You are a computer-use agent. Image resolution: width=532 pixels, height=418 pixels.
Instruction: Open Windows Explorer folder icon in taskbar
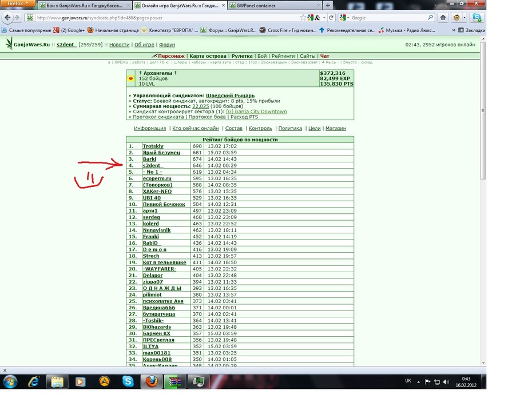point(57,382)
